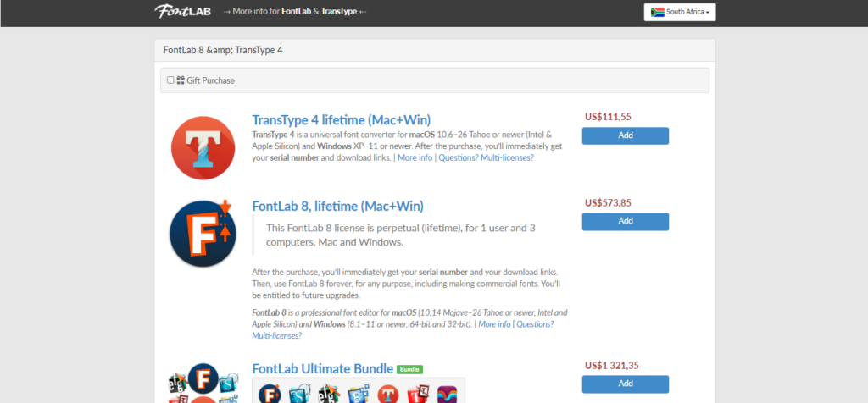The image size is (868, 403).
Task: Enable the Gift Purchase checkbox
Action: (170, 80)
